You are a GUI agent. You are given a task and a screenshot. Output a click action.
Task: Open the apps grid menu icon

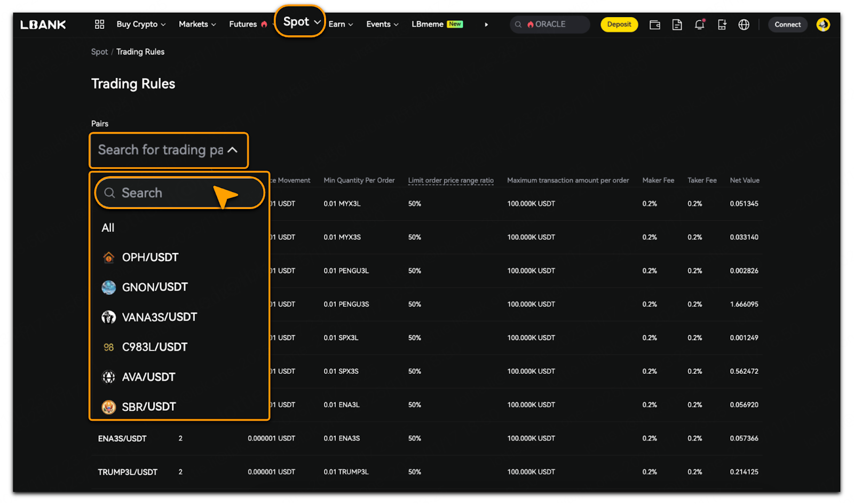point(99,25)
